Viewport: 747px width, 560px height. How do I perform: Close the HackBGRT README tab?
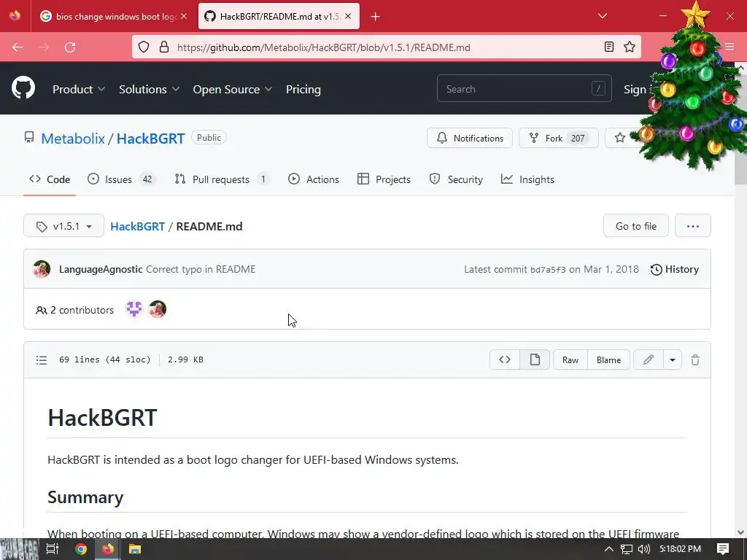(x=348, y=16)
